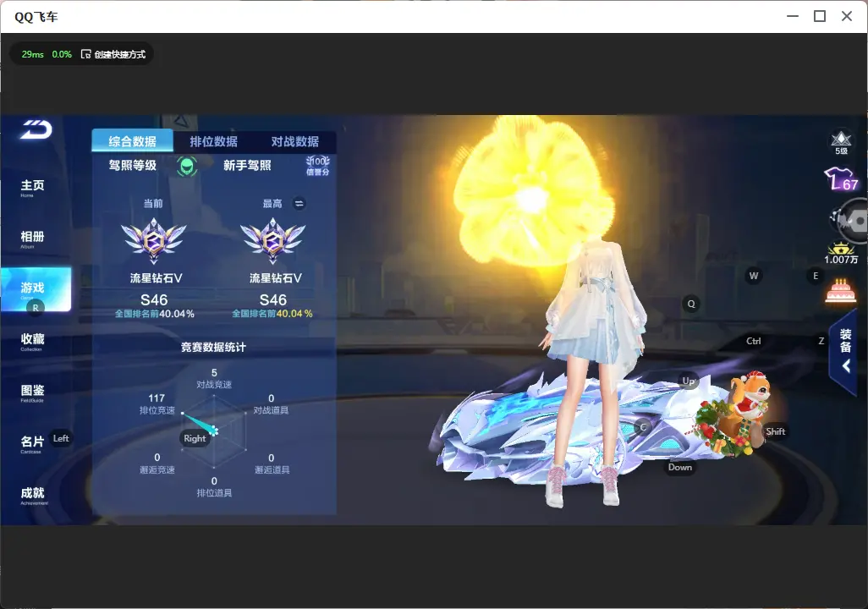Toggle the swap icon next to 最高
The image size is (868, 609).
tap(299, 204)
